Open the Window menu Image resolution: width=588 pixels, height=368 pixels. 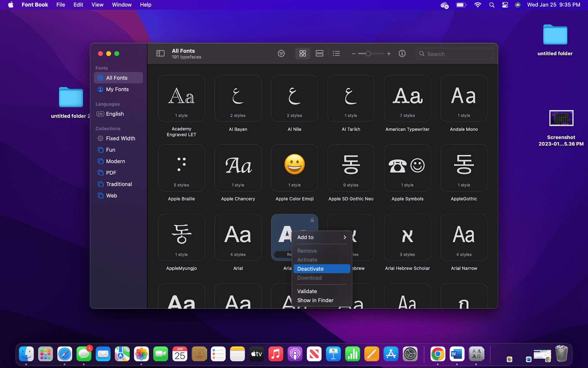[x=122, y=5]
